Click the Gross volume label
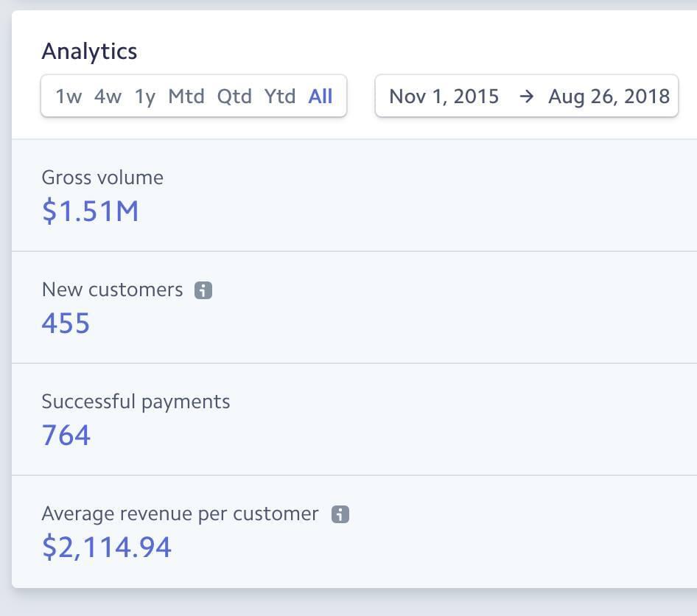Viewport: 697px width, 616px height. click(x=102, y=178)
